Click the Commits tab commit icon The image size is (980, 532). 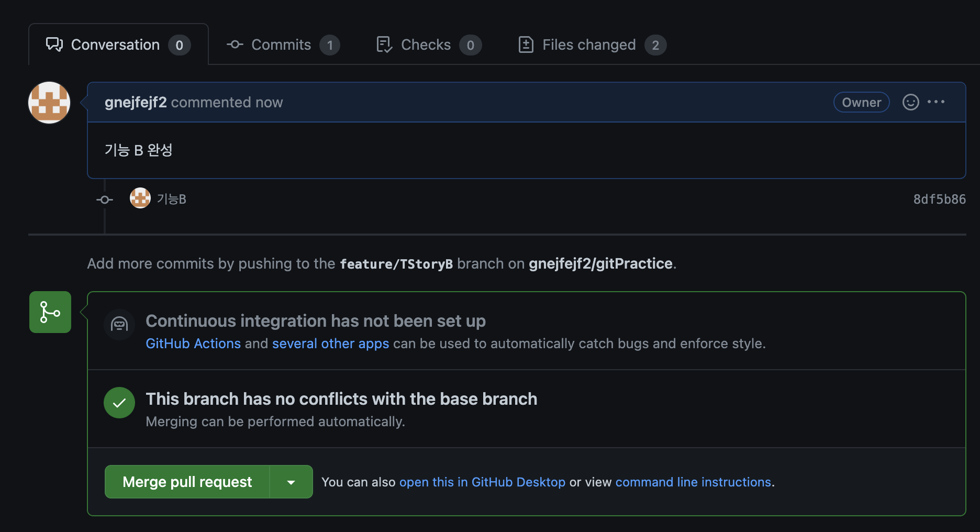point(235,45)
